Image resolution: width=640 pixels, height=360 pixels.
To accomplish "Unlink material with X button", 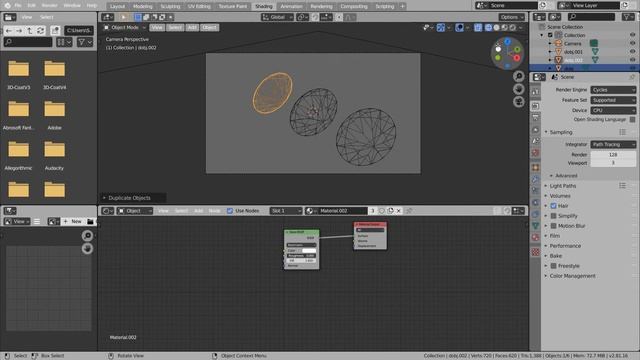I will pyautogui.click(x=399, y=211).
